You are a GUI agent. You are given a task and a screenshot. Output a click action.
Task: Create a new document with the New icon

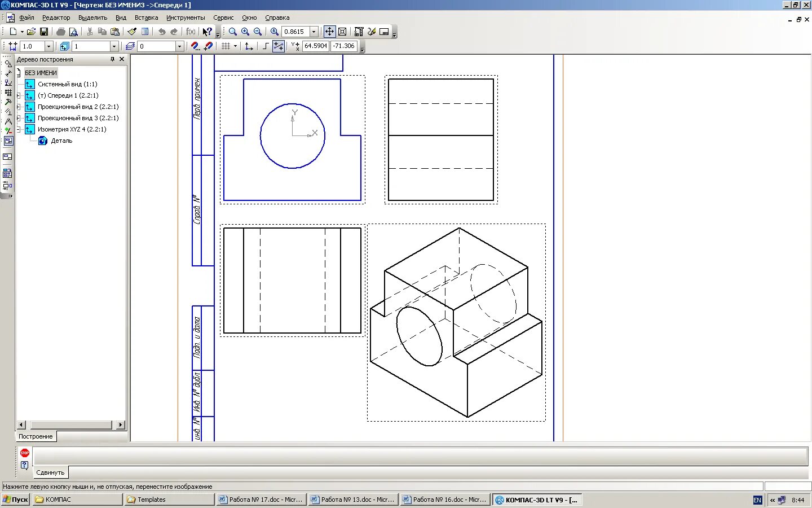(12, 32)
